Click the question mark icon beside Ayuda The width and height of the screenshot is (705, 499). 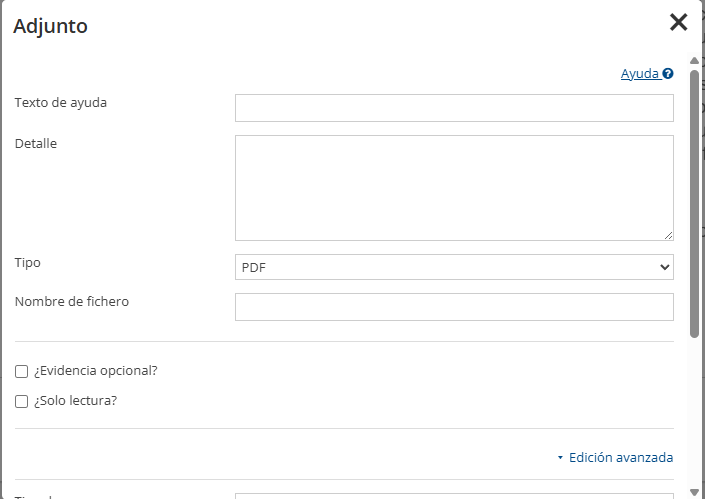[668, 73]
